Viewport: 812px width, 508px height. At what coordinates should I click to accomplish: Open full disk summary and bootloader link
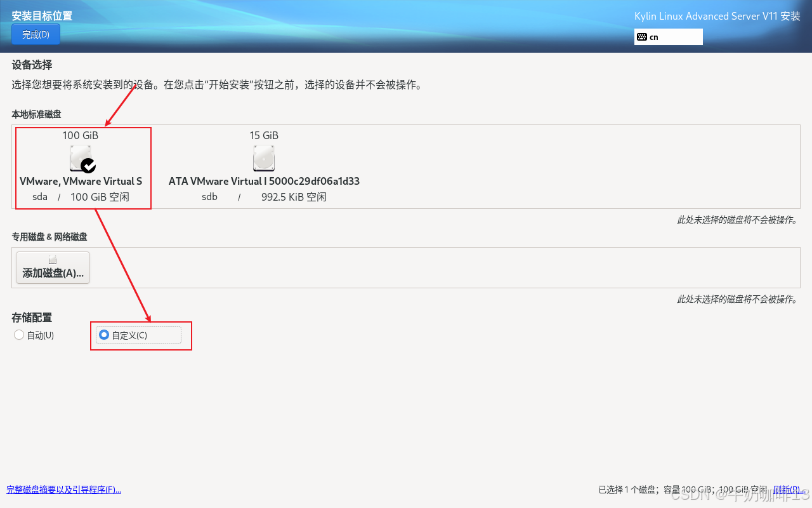[x=63, y=490]
